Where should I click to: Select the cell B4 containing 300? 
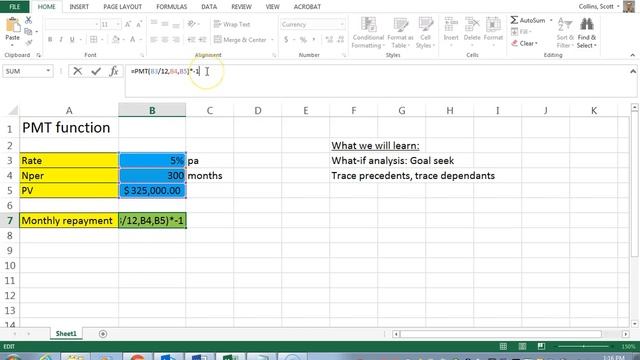click(152, 176)
